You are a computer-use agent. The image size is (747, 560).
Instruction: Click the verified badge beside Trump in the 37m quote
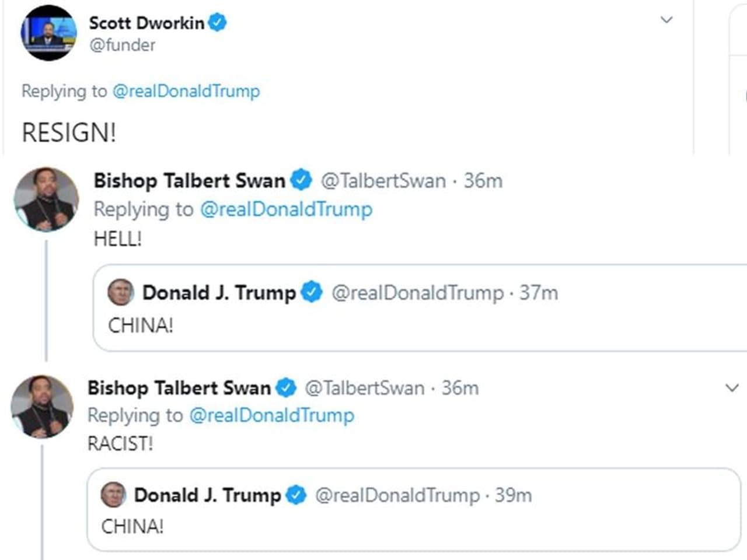(x=312, y=292)
